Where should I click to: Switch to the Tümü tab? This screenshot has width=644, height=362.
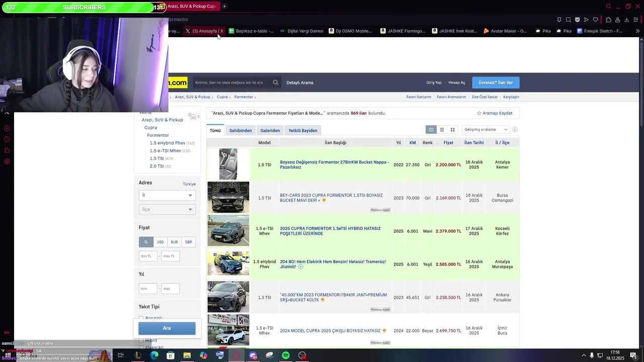(215, 131)
